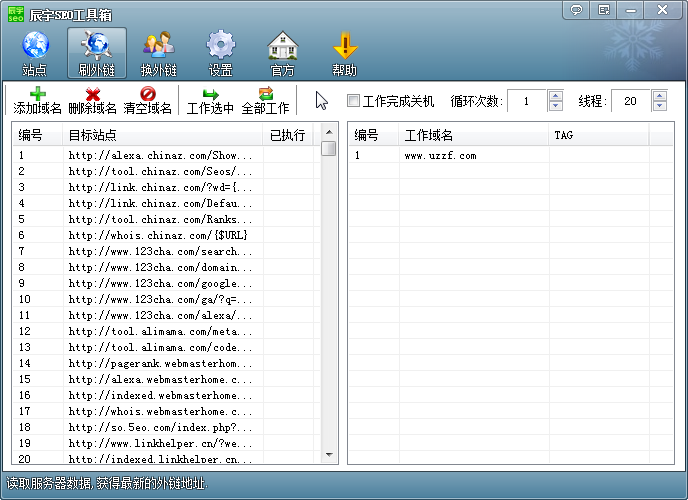688x500 pixels.
Task: Click 目标站点 column header
Action: point(163,135)
